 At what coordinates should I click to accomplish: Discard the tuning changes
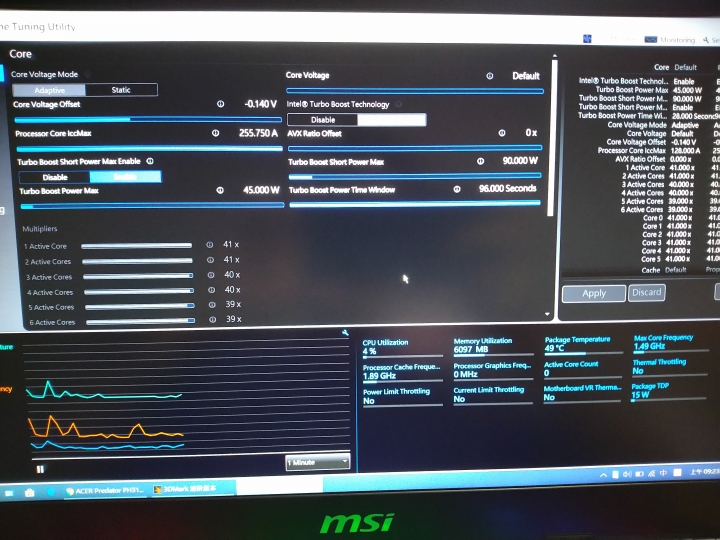[x=647, y=292]
